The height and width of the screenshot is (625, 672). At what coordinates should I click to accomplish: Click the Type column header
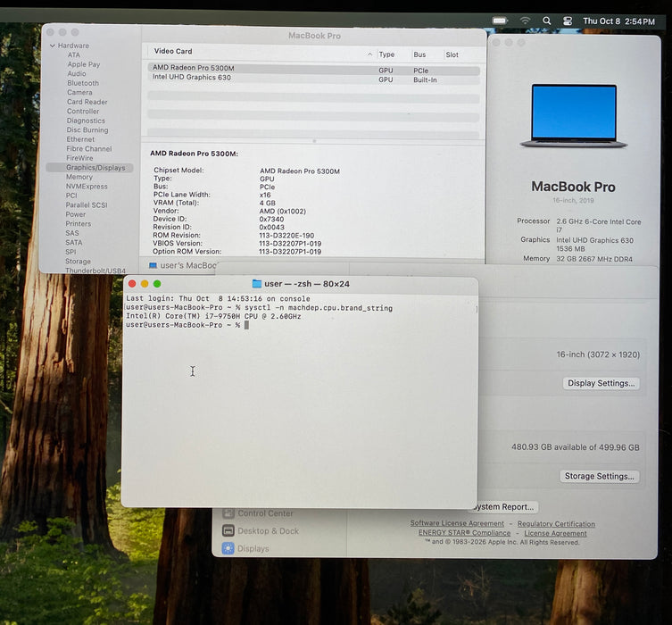pos(386,54)
